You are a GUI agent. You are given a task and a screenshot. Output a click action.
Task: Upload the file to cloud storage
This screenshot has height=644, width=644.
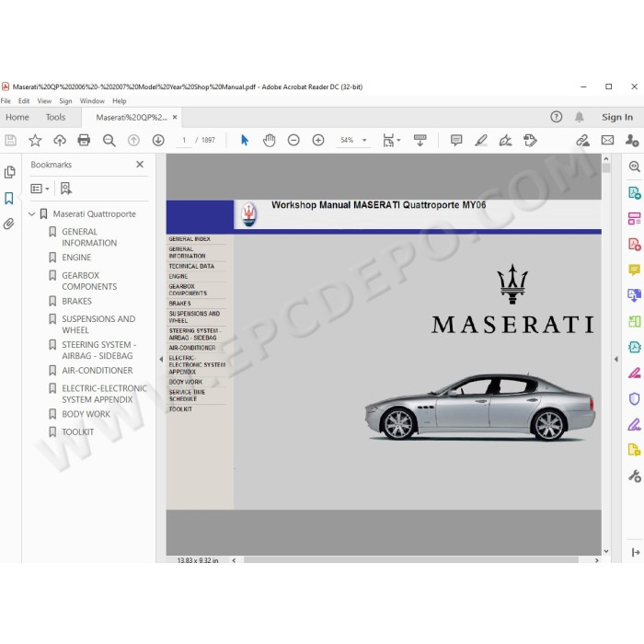(x=60, y=141)
